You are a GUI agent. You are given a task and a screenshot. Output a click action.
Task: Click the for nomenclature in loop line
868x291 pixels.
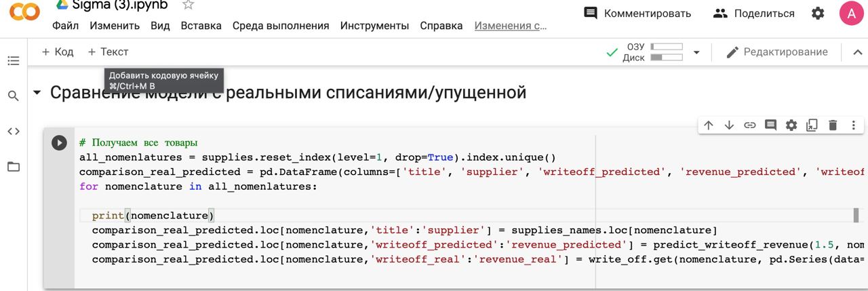(198, 186)
